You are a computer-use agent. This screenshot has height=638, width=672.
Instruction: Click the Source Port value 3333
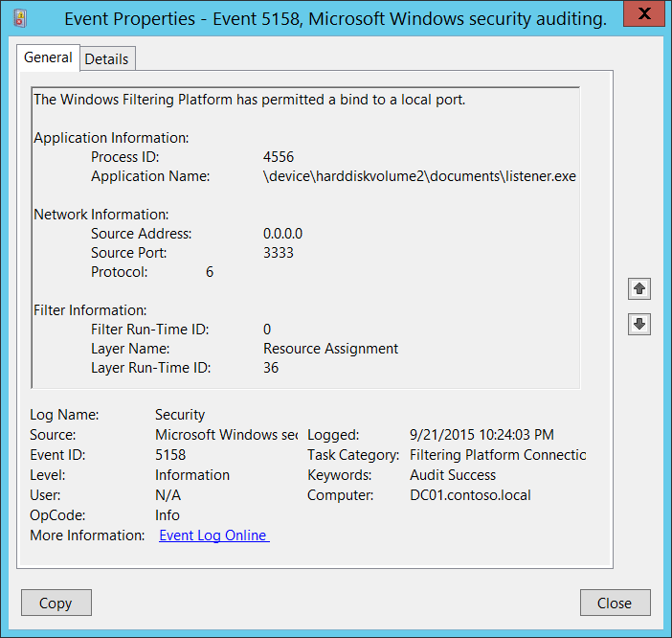(x=279, y=253)
